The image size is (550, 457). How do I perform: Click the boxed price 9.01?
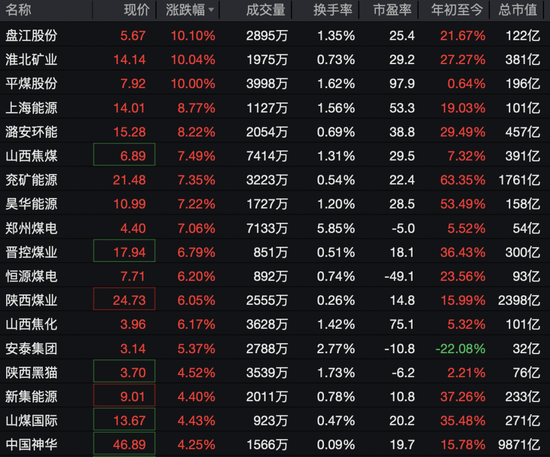coord(124,395)
